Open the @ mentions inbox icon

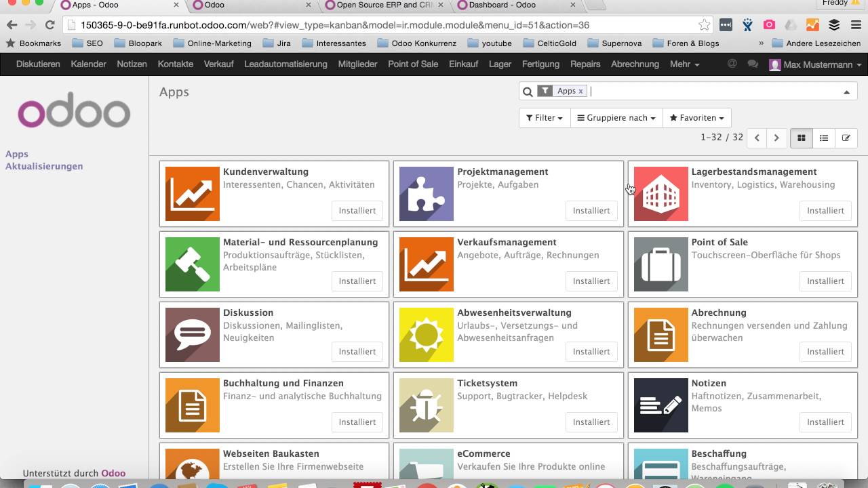[x=732, y=64]
